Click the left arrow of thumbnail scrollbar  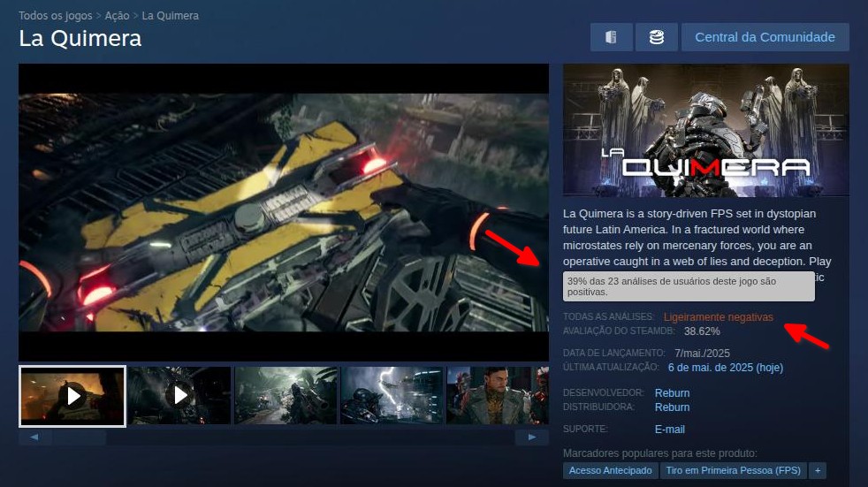pyautogui.click(x=34, y=438)
